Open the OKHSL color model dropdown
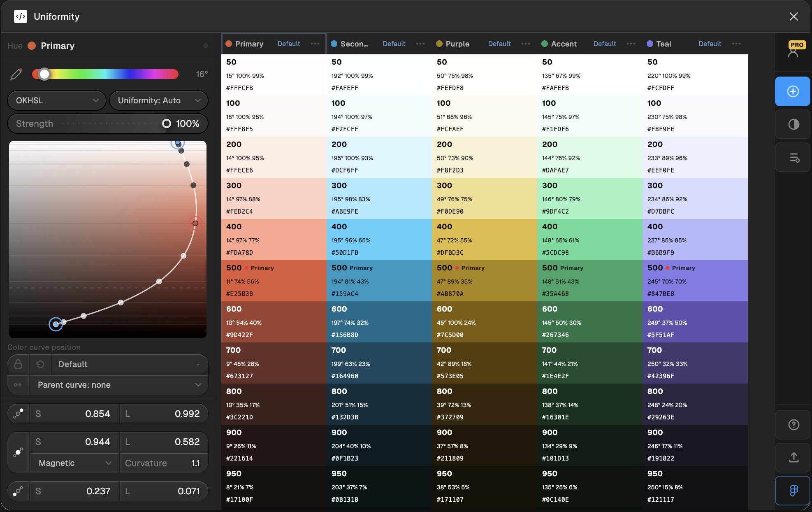This screenshot has height=512, width=812. (56, 100)
